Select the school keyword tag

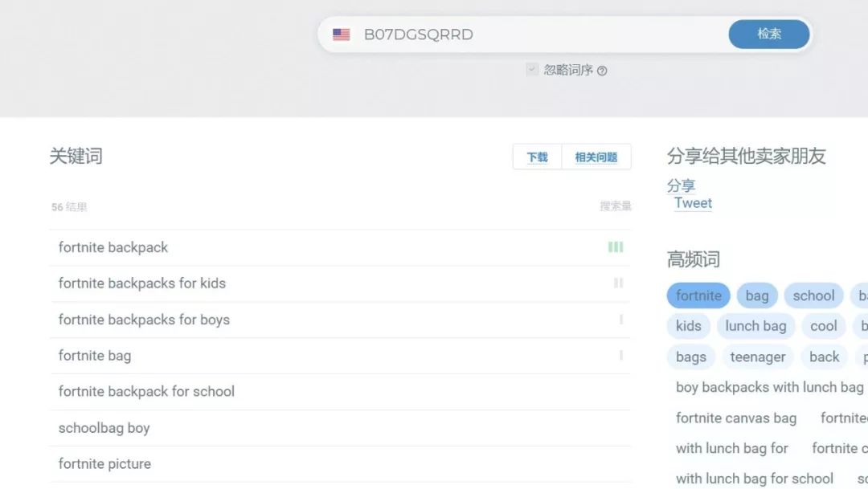click(x=813, y=295)
